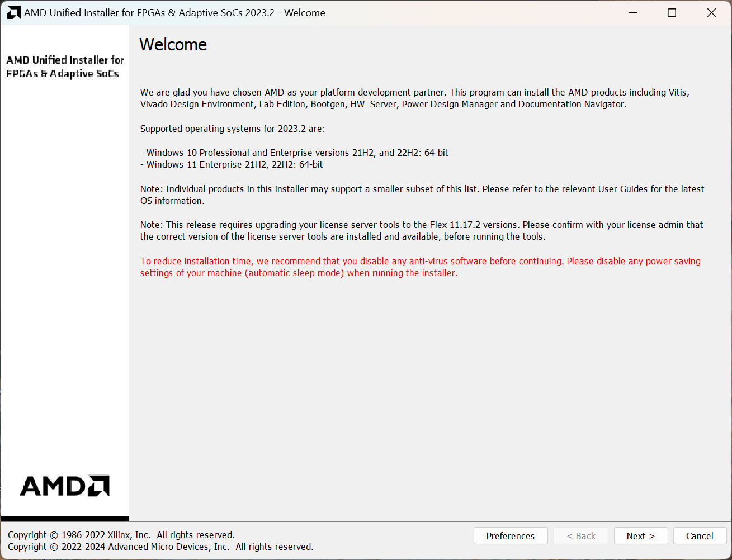732x560 pixels.
Task: Click the 'We are glad you have chosen AMD' paragraph
Action: [x=414, y=98]
